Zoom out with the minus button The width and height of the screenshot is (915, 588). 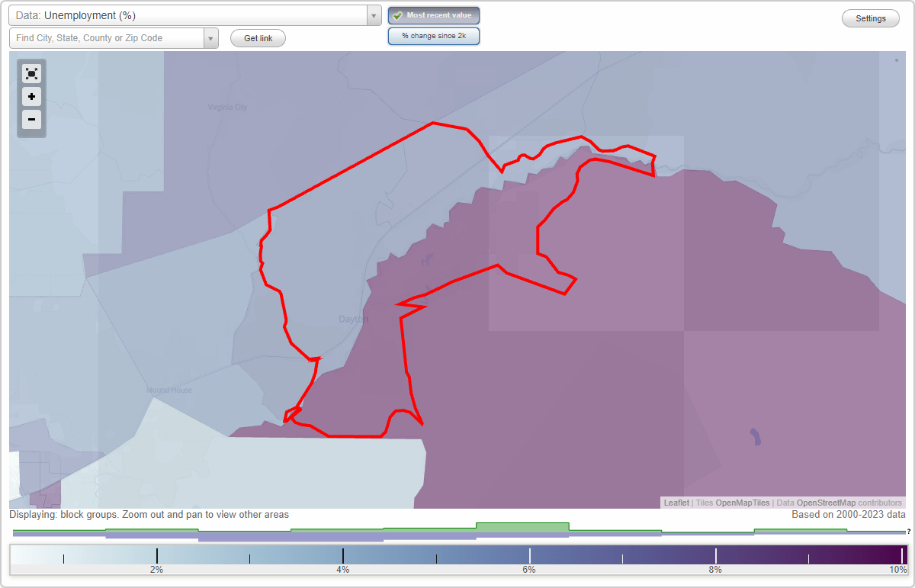[31, 119]
